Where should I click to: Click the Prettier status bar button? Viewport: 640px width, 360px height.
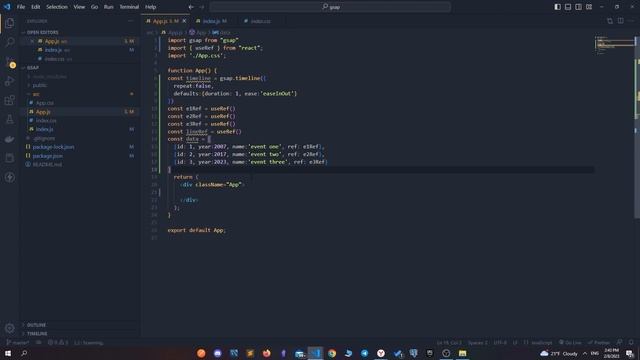point(598,342)
